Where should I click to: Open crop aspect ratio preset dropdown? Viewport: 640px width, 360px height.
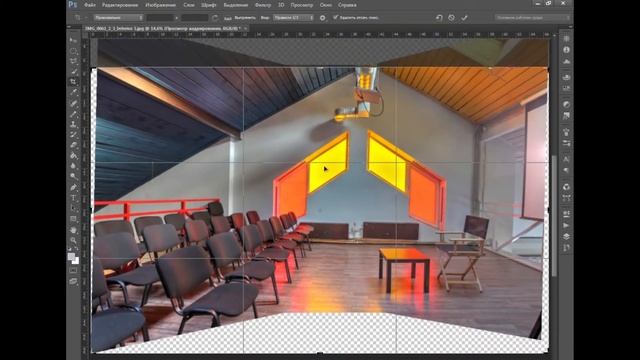coord(118,18)
